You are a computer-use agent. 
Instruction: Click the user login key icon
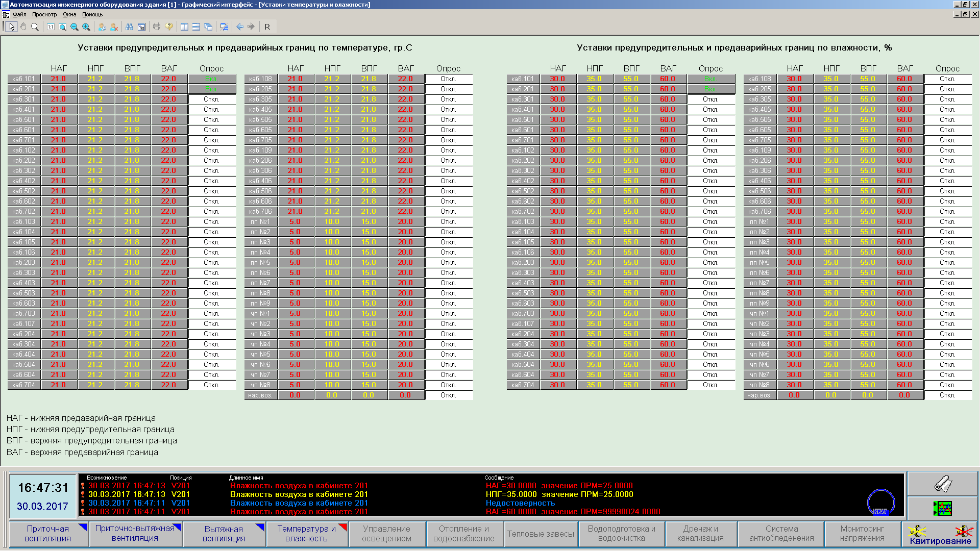[x=102, y=27]
